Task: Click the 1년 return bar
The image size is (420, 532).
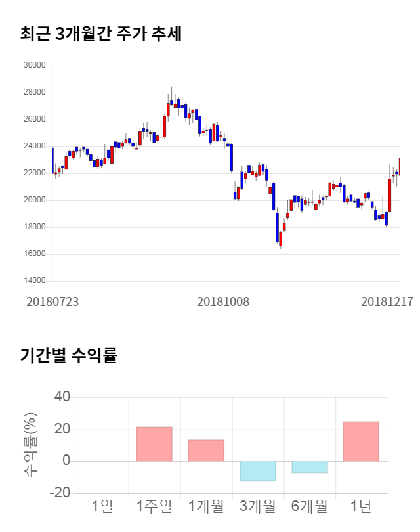Action: (361, 441)
